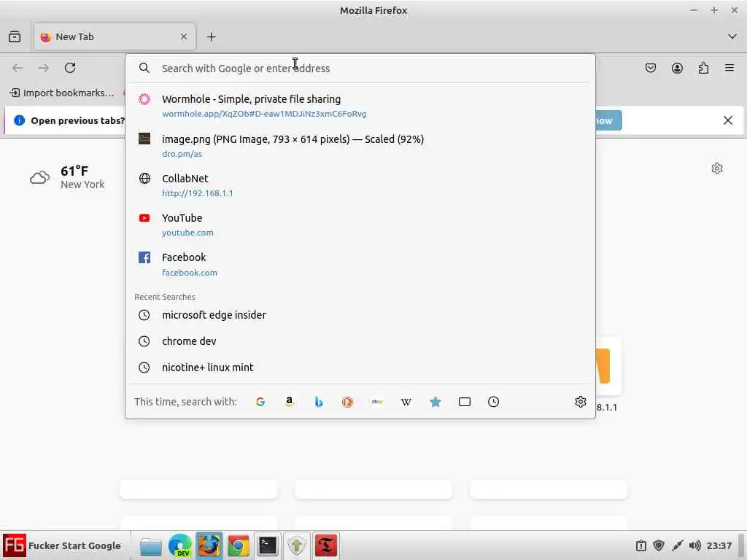Screen dimensions: 747x560
Task: Open search settings gear in dropdown
Action: [x=580, y=402]
